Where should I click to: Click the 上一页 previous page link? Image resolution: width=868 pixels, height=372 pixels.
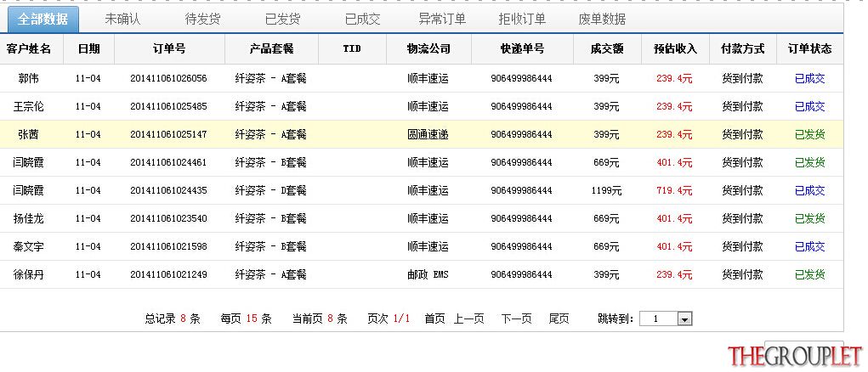[x=469, y=319]
